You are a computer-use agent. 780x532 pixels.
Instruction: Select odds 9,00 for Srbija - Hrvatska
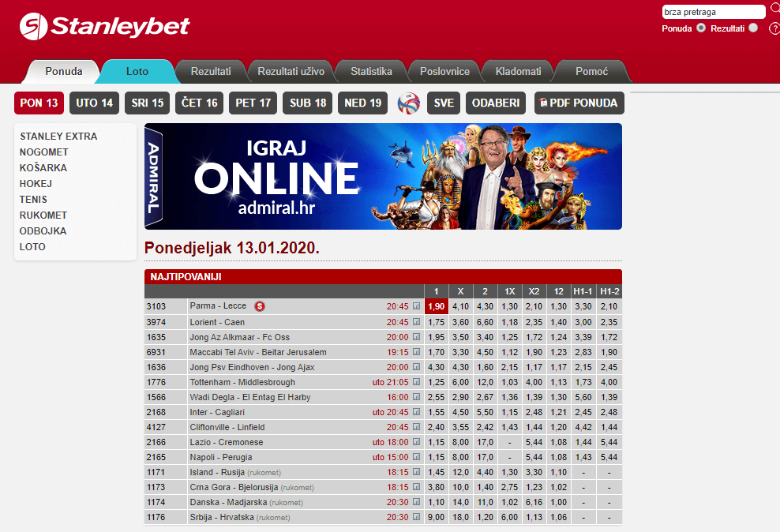(437, 517)
